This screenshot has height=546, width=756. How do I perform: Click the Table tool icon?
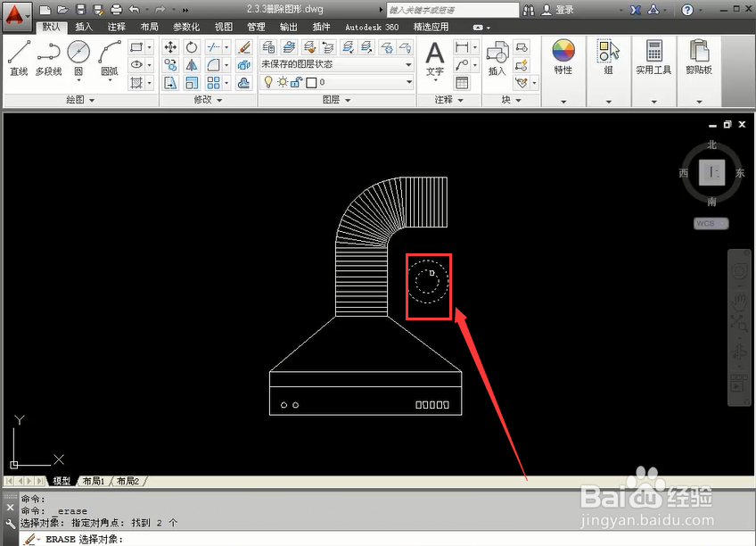462,83
